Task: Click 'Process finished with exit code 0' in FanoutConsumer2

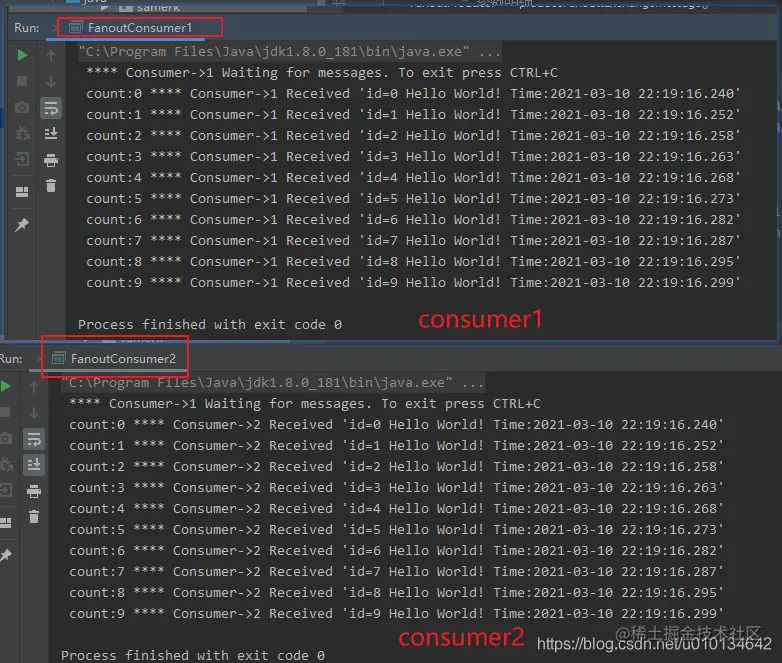Action: click(x=193, y=656)
